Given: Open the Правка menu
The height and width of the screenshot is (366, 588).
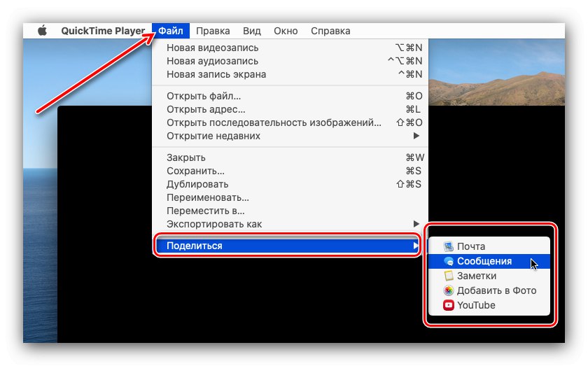Looking at the screenshot, I should 213,31.
